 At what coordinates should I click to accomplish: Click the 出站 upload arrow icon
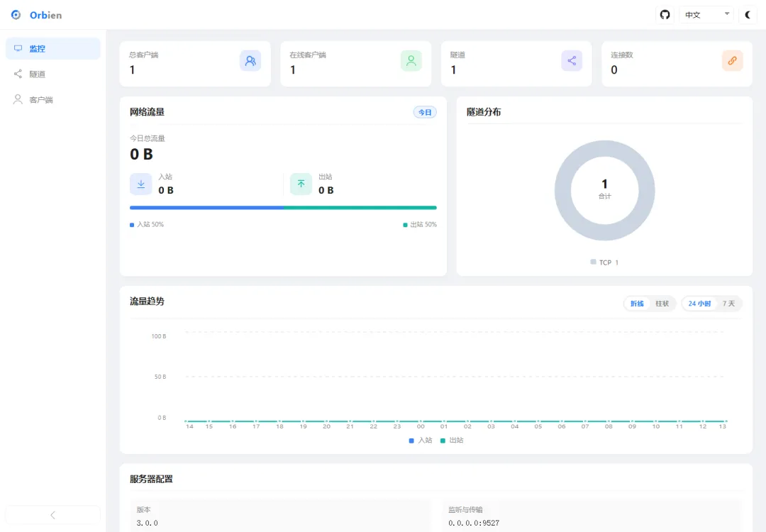[x=301, y=184]
